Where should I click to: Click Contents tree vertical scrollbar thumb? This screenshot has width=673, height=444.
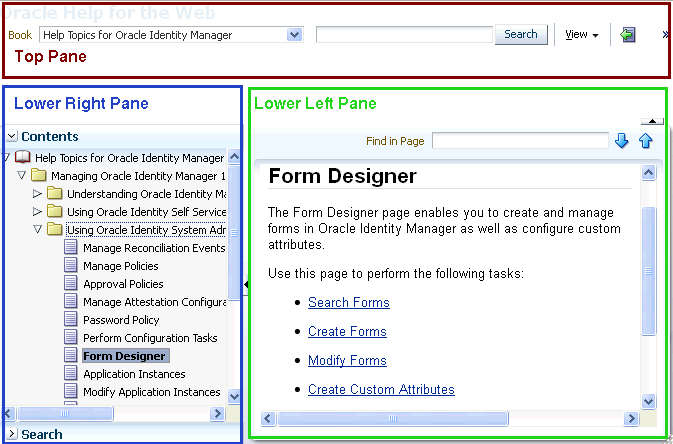click(234, 232)
